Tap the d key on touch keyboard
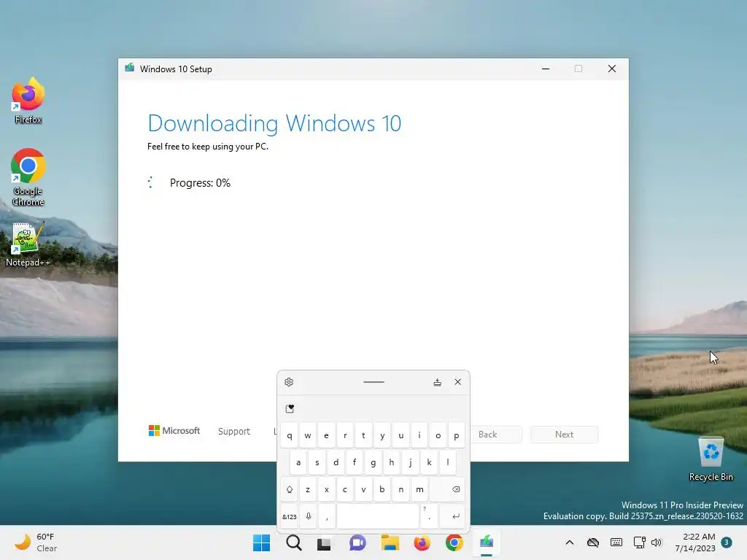Image resolution: width=747 pixels, height=560 pixels. (x=336, y=462)
